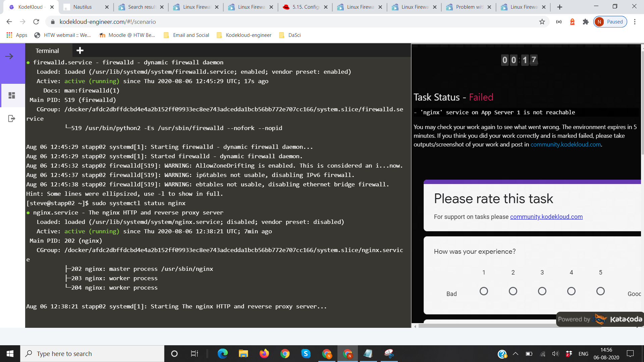Add a new terminal with plus icon
The width and height of the screenshot is (644, 362).
tap(80, 51)
